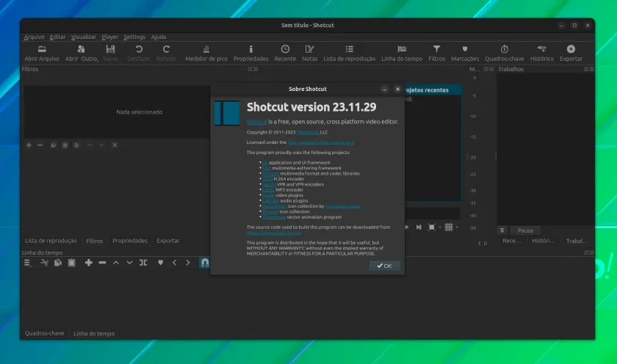Click the Filtros panel deselect X icon
617x364 pixels.
click(x=115, y=145)
